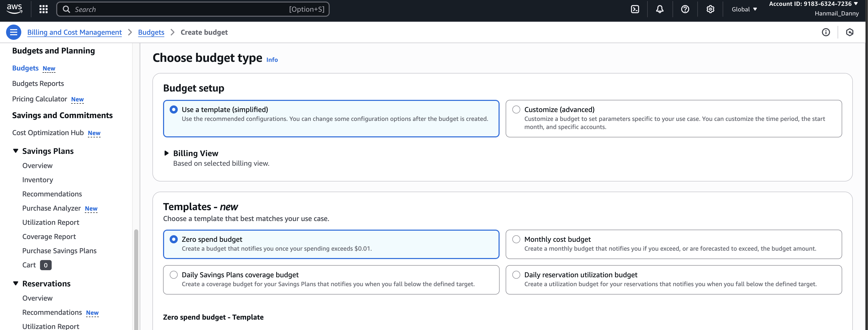Open the AWS services grid menu
This screenshot has height=330, width=868.
44,9
